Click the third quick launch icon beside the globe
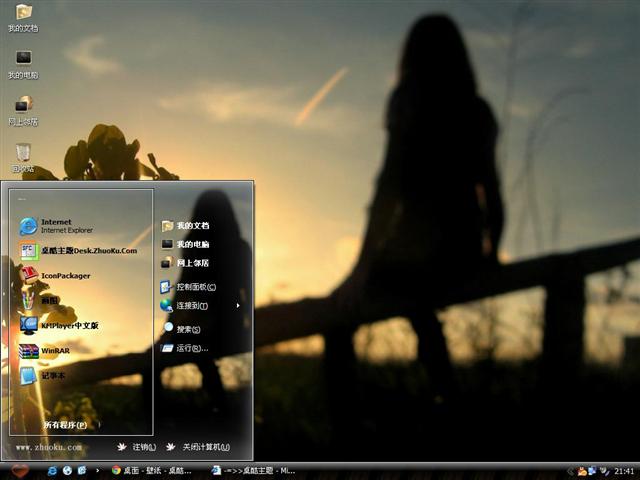Screen dimensions: 640x480 tap(82, 471)
